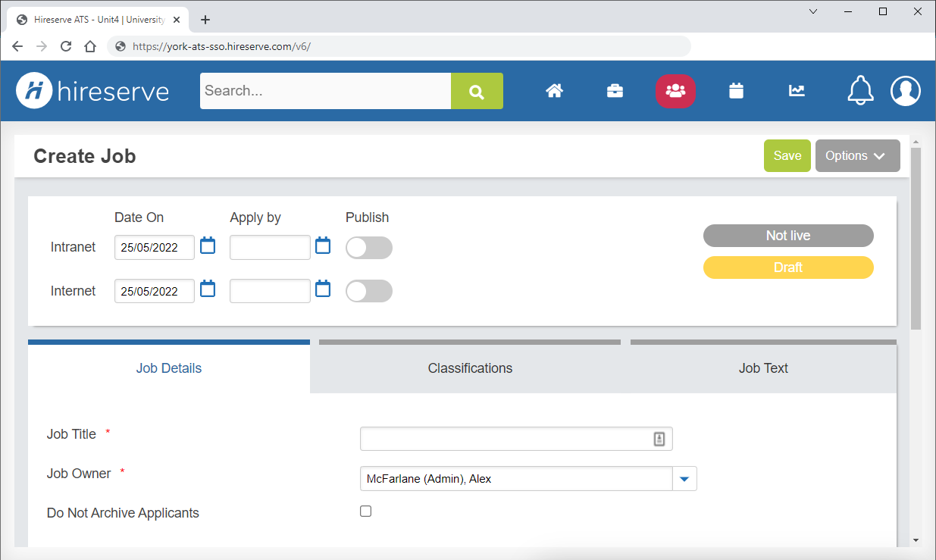The image size is (936, 560).
Task: Switch to the Classifications tab
Action: [470, 368]
